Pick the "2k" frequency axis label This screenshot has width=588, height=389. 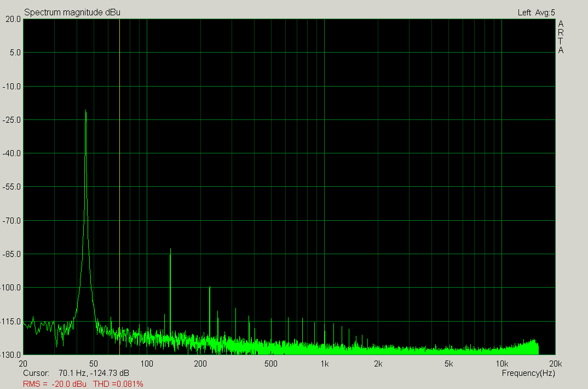tap(378, 363)
